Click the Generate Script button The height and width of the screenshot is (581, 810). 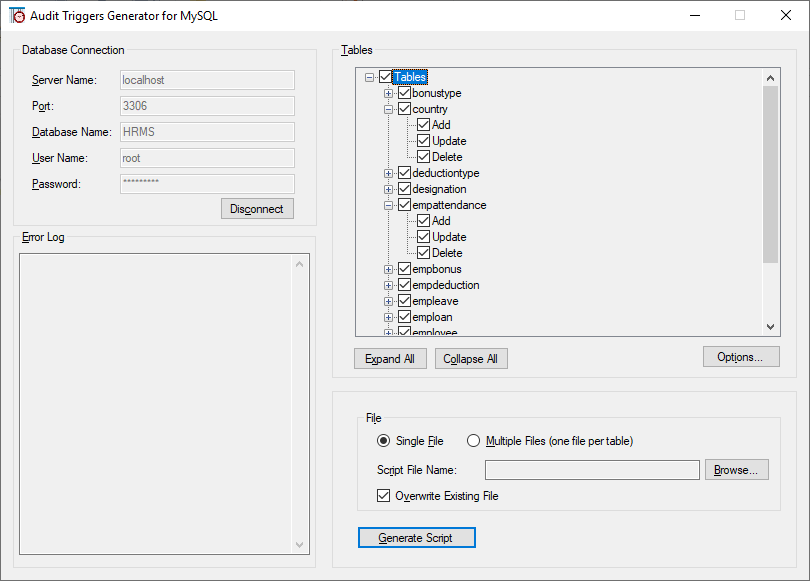coord(416,538)
